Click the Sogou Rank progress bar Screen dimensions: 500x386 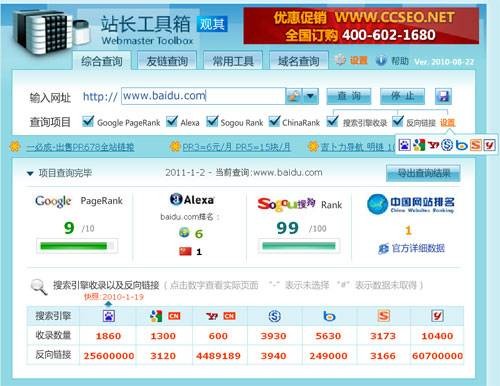coord(299,246)
